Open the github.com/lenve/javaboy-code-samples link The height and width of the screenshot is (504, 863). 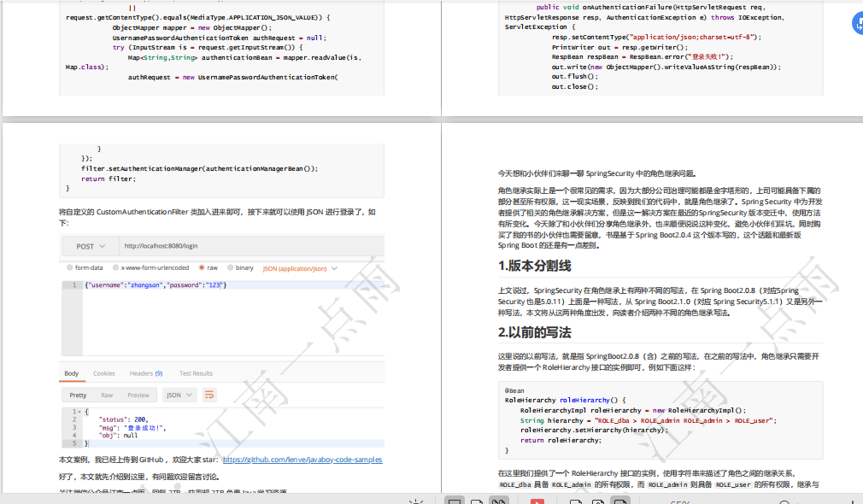[302, 460]
